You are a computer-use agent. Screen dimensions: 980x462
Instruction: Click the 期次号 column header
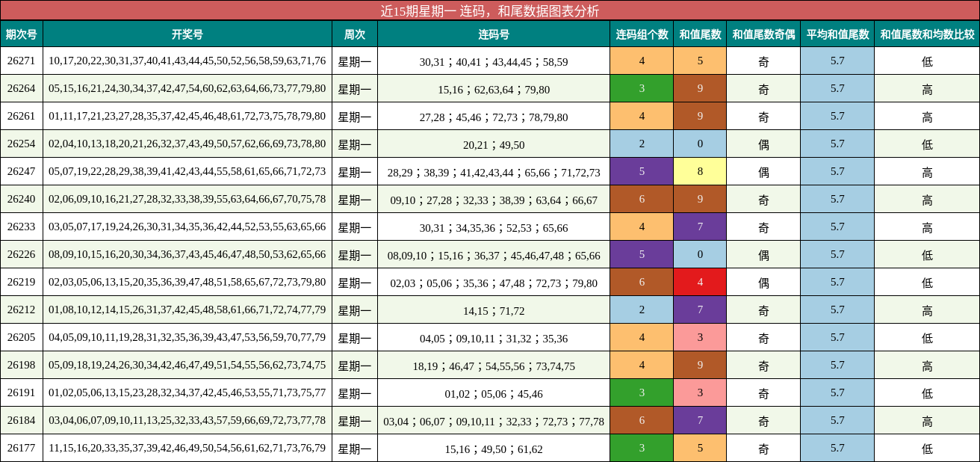coord(22,34)
